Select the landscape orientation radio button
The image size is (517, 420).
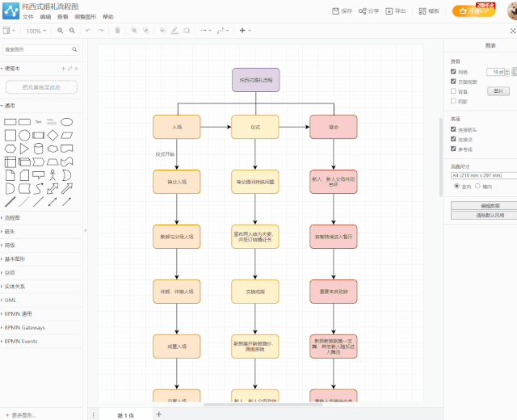pos(477,187)
